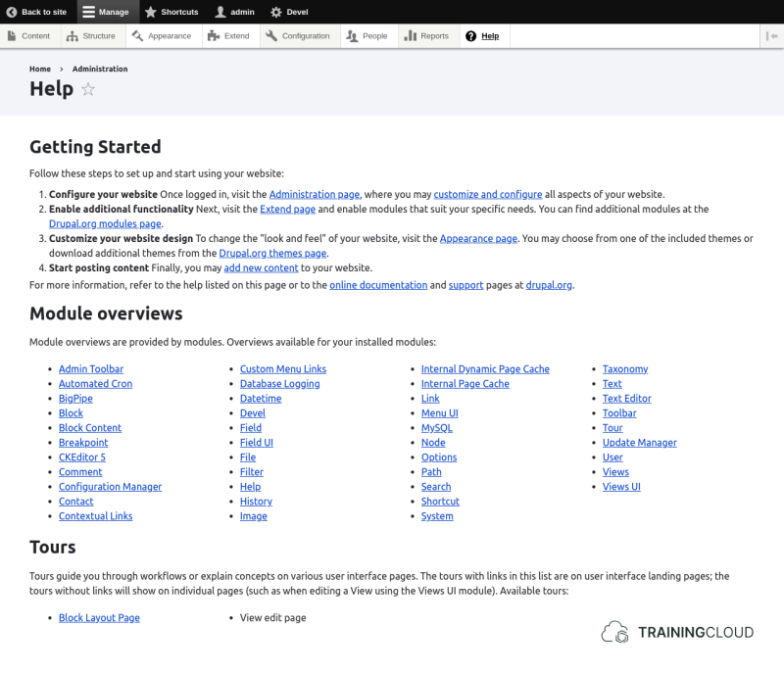Open Internal Page Cache help
Viewport: 784px width, 674px height.
(x=465, y=384)
